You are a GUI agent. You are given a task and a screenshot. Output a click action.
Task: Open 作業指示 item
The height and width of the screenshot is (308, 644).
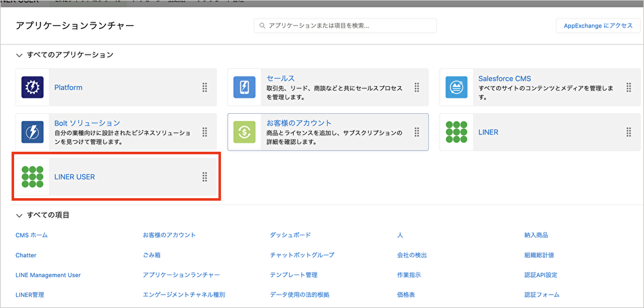click(409, 275)
